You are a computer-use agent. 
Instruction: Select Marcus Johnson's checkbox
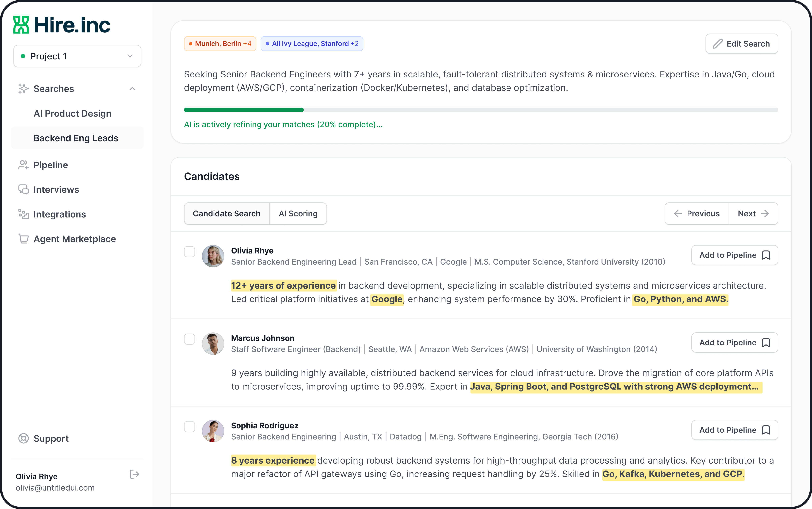(190, 339)
